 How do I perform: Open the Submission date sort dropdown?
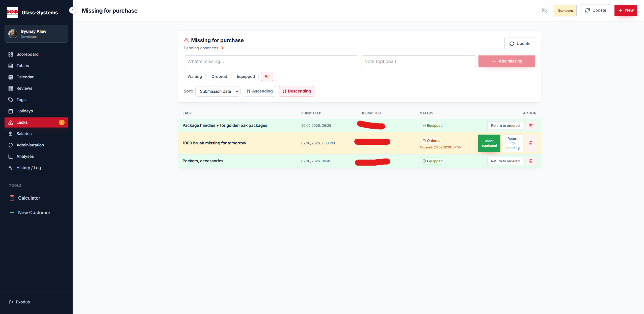218,91
